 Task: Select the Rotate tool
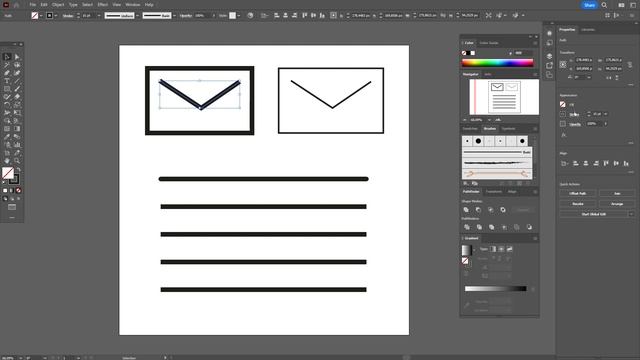7,105
